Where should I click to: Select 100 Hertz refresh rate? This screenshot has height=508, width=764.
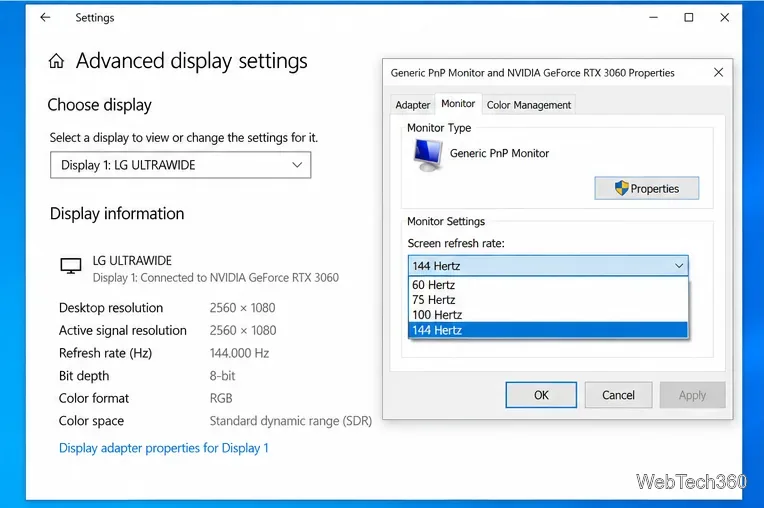pyautogui.click(x=548, y=315)
